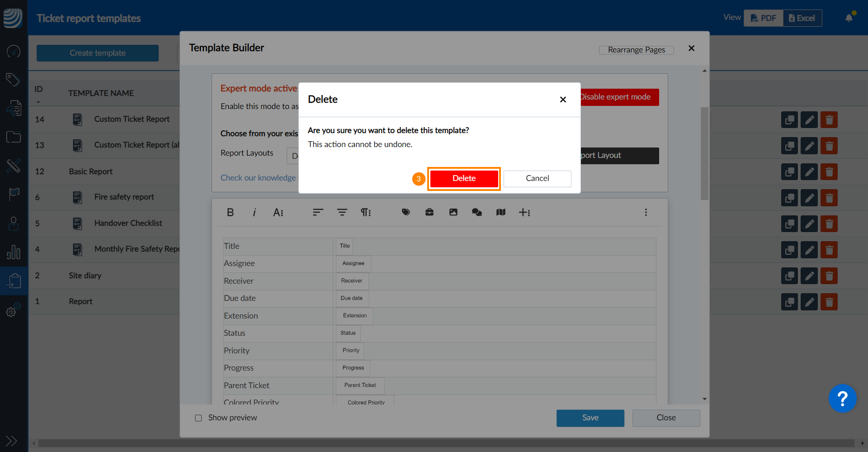
Task: Click the map icon in editor toolbar
Action: (x=500, y=213)
